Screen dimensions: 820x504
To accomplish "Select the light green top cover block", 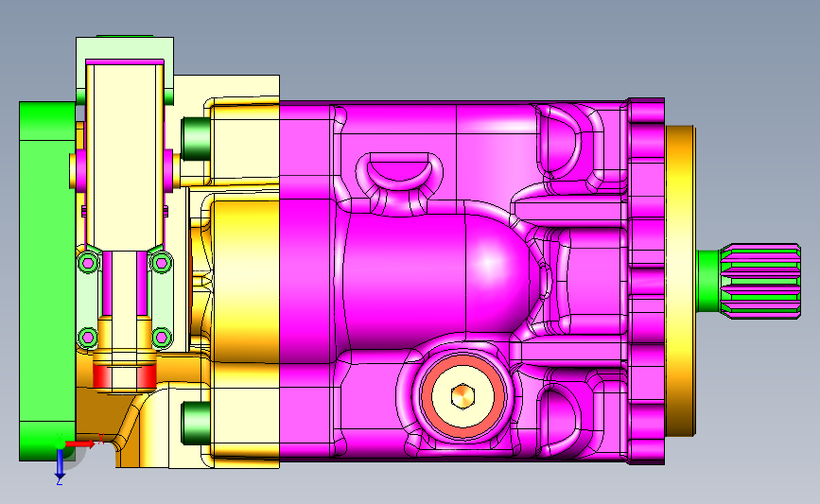I will click(x=125, y=50).
